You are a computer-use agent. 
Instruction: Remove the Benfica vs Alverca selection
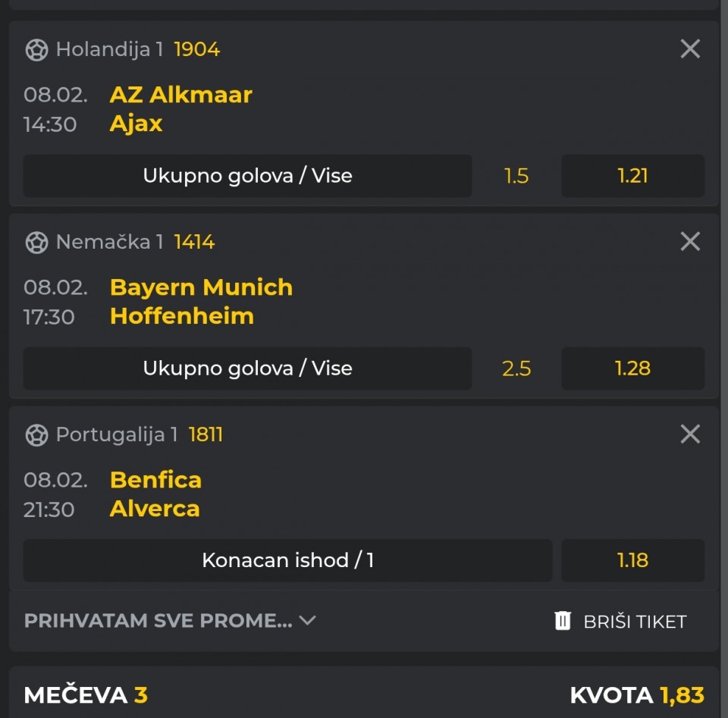pos(690,434)
